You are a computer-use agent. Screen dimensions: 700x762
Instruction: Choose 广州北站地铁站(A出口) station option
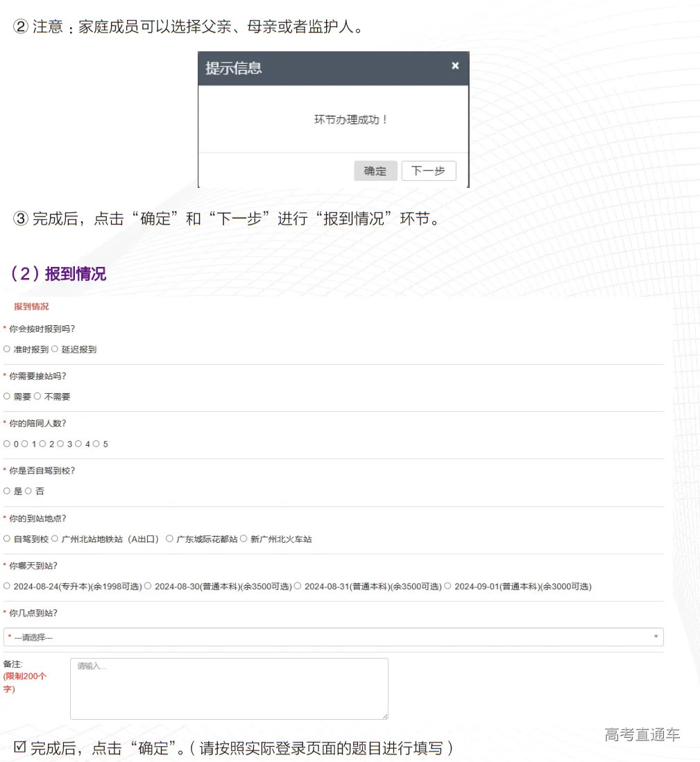pyautogui.click(x=53, y=539)
